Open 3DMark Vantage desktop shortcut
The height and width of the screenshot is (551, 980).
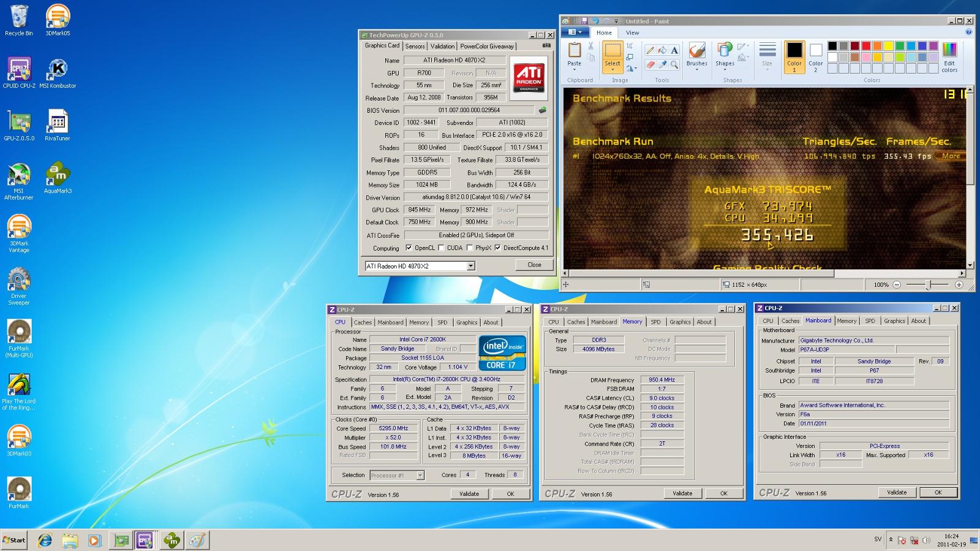(x=19, y=234)
